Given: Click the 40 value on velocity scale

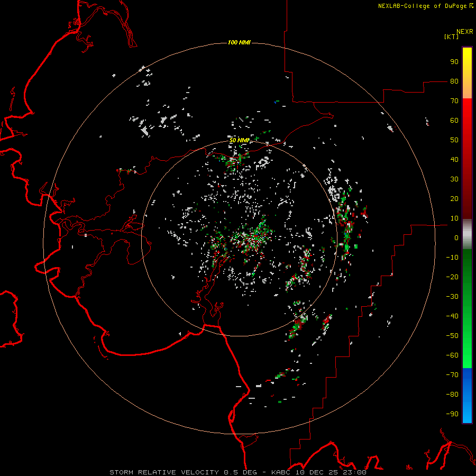Looking at the screenshot, I should pyautogui.click(x=454, y=160).
